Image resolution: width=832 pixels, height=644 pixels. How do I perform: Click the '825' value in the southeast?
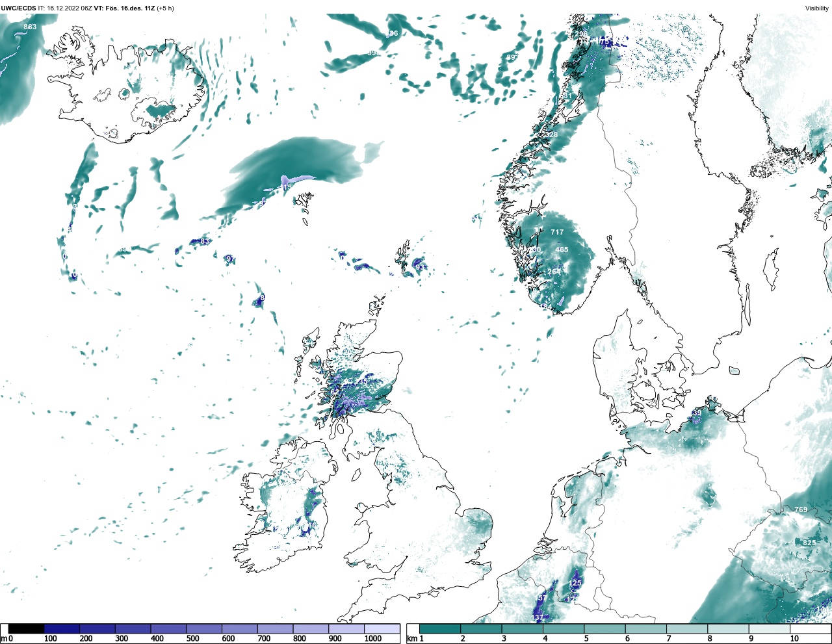809,543
